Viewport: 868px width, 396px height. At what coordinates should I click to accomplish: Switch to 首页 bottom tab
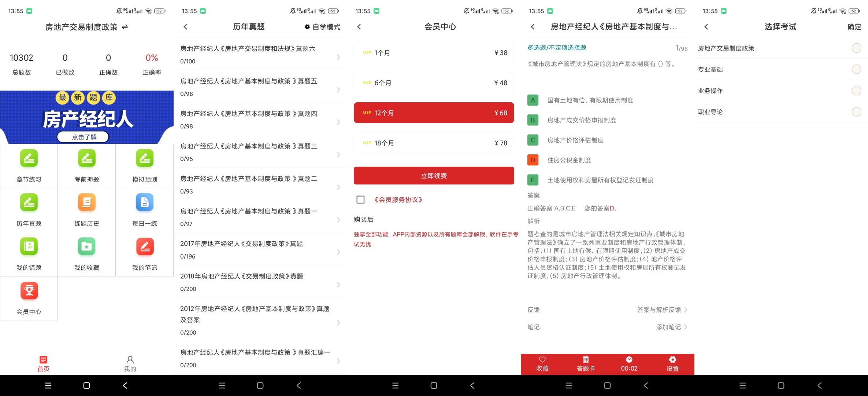(43, 364)
